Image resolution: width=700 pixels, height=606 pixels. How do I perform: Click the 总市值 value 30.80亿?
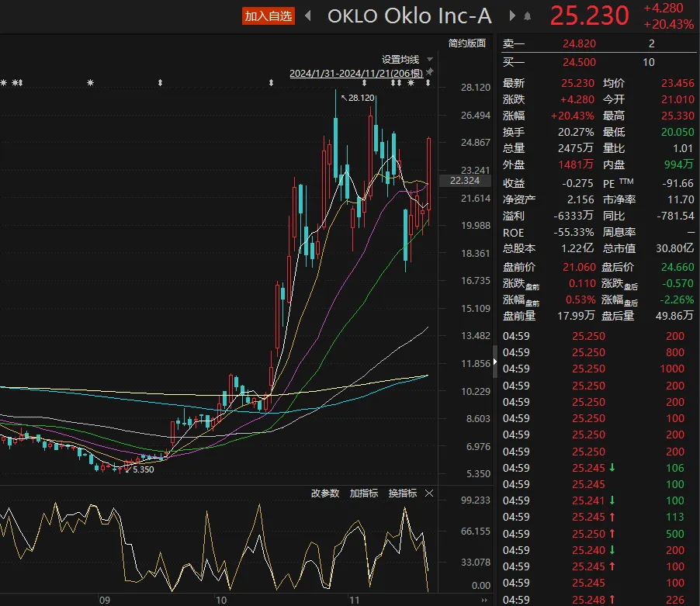point(674,248)
